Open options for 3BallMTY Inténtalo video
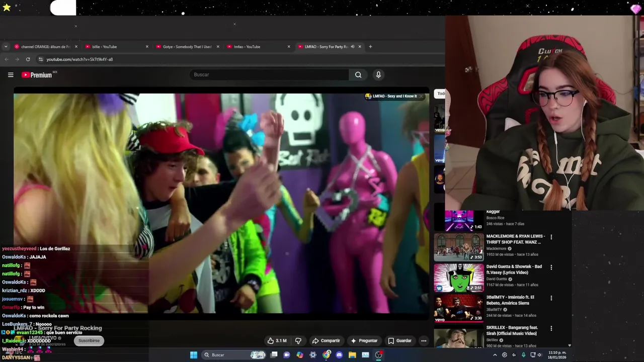The height and width of the screenshot is (362, 644). [x=551, y=298]
